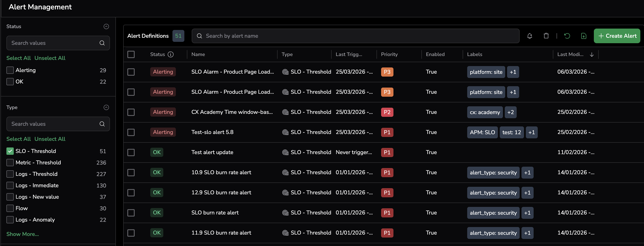Image resolution: width=644 pixels, height=246 pixels.
Task: Expand Show More type filters
Action: (22, 234)
